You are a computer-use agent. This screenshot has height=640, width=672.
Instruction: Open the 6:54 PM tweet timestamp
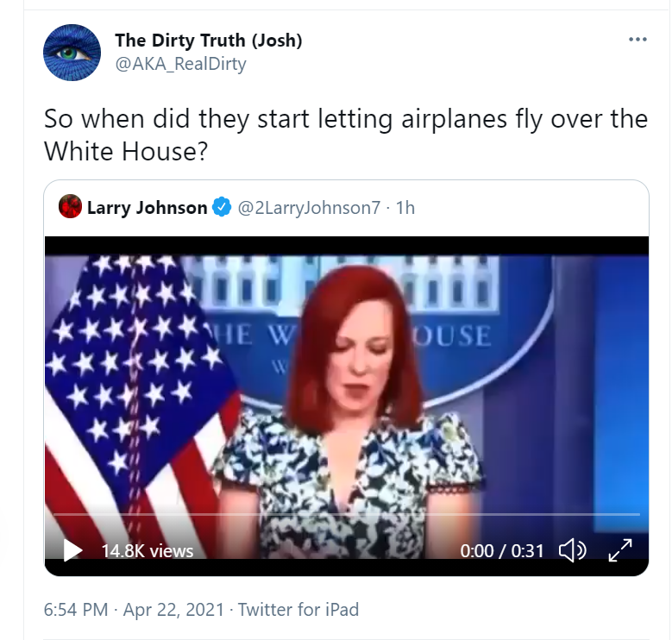pos(76,609)
